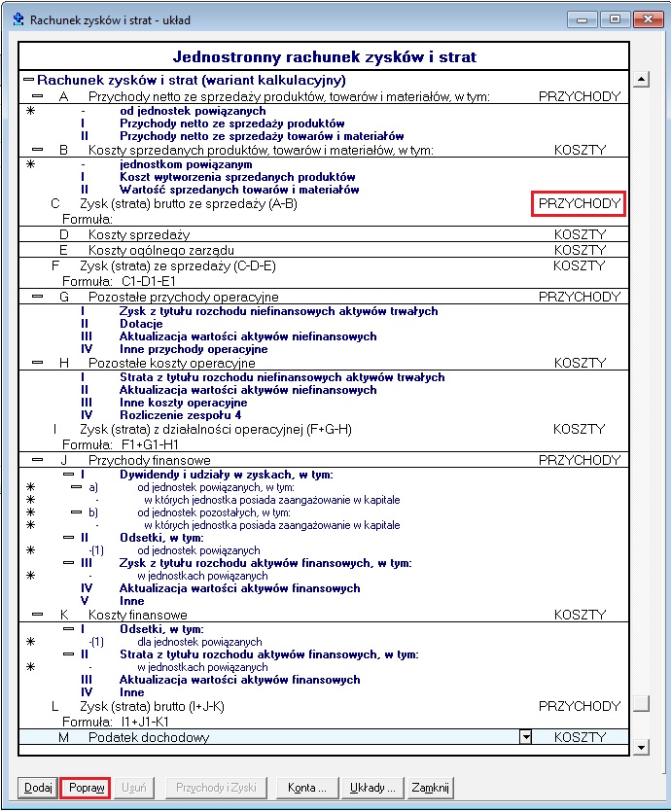Collapse section A Przychody netto ze sprzedaży
Viewport: 671px width, 812px height.
(x=37, y=96)
